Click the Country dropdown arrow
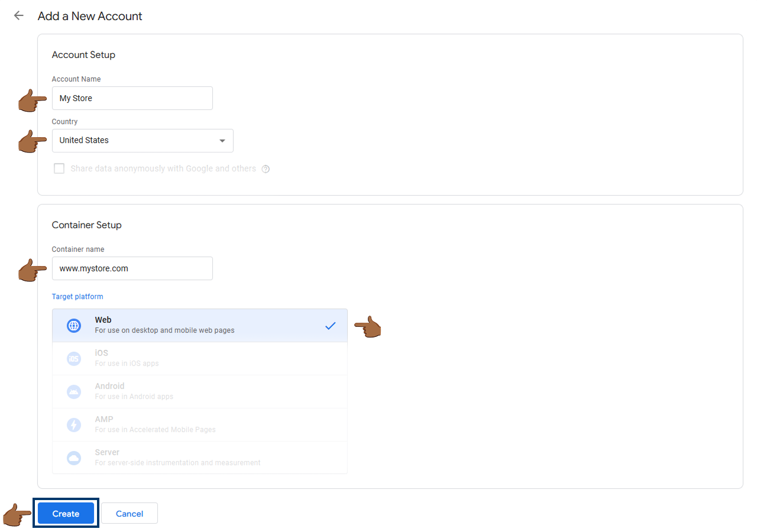Screen dimensions: 757x532 pos(222,141)
